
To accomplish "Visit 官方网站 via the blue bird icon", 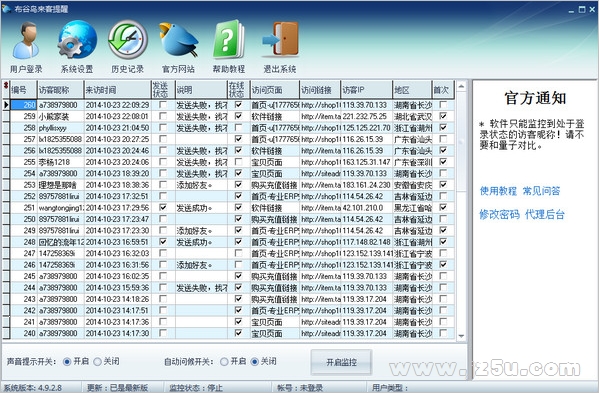I will click(x=178, y=40).
